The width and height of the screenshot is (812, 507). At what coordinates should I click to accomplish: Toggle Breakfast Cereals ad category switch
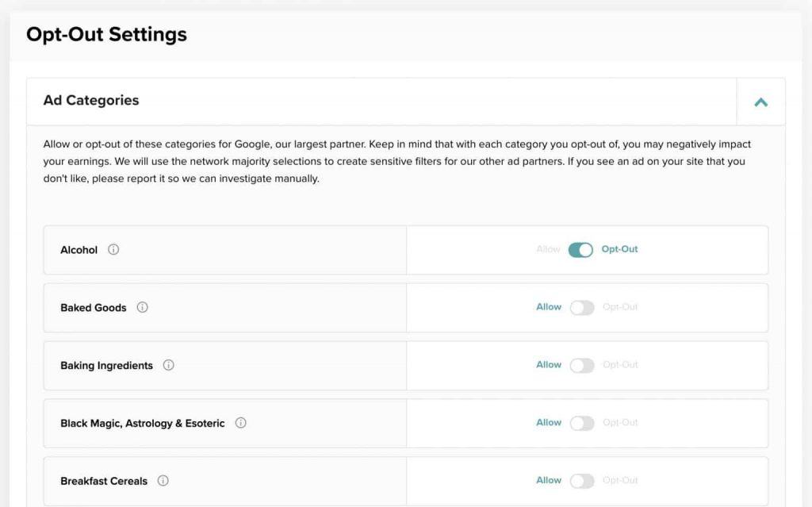581,481
